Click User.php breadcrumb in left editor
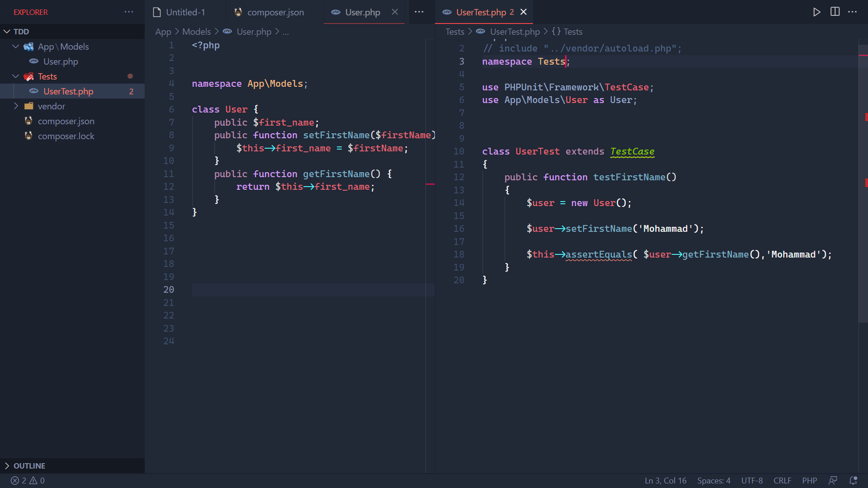 tap(254, 32)
